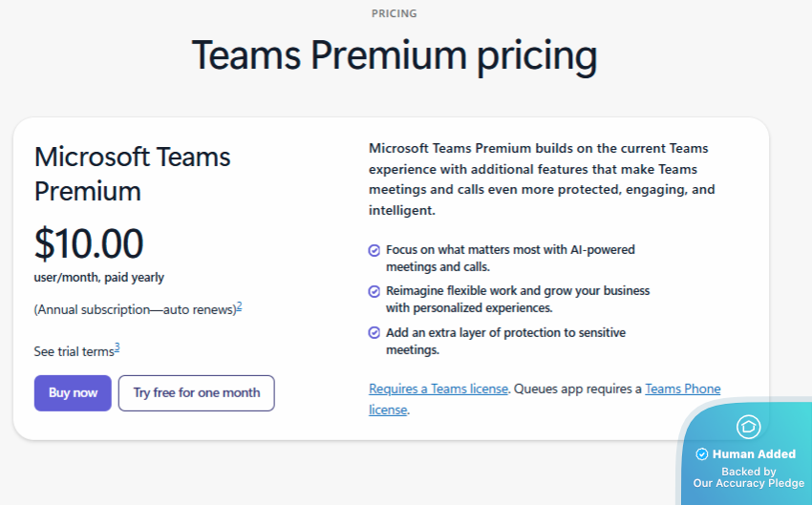Viewport: 812px width, 505px height.
Task: Open footnote 3 beside See trial terms
Action: (118, 347)
